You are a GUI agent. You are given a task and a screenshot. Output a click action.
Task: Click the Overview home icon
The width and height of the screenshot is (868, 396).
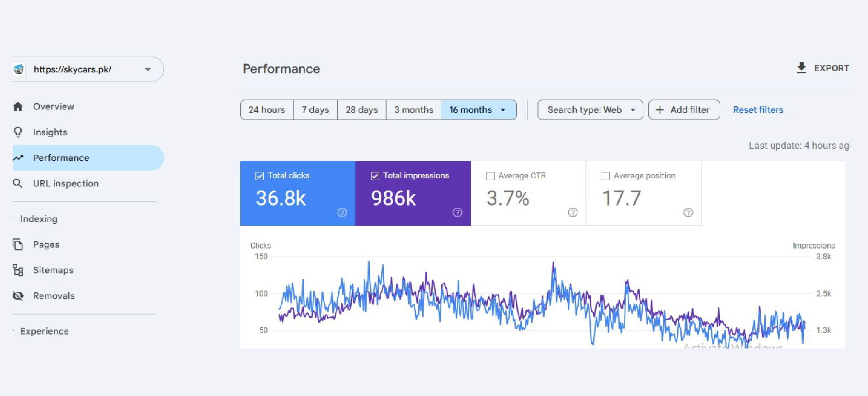pyautogui.click(x=18, y=107)
